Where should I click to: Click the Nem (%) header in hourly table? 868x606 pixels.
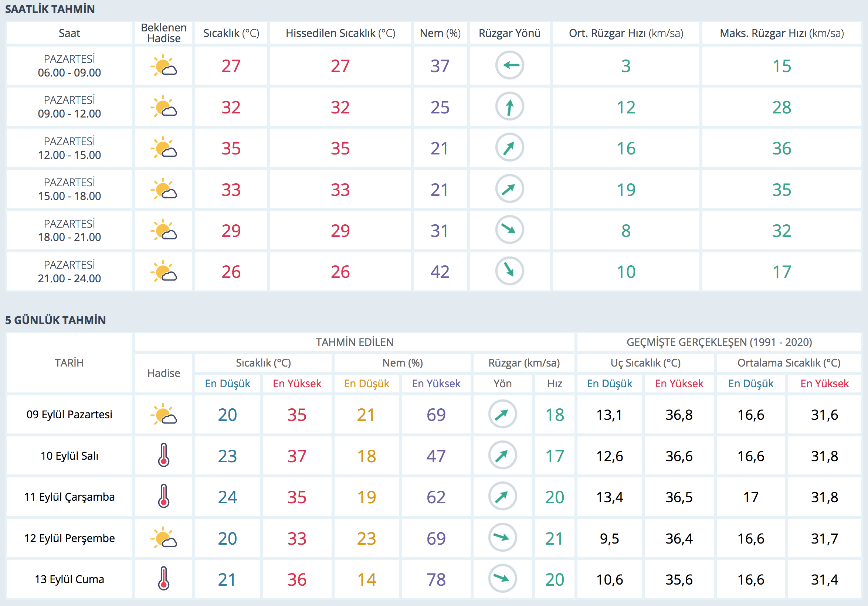tap(440, 33)
